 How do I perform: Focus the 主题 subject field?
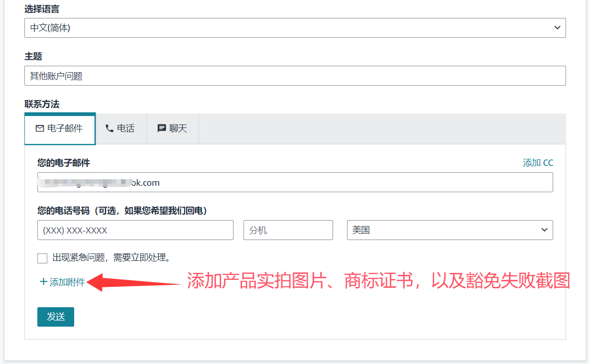tap(295, 76)
